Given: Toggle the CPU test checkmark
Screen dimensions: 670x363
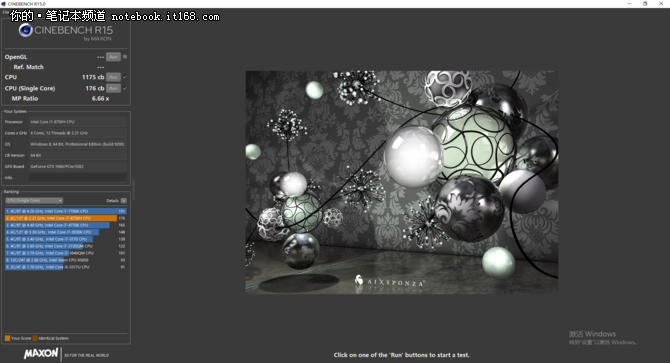Looking at the screenshot, I should click(125, 77).
